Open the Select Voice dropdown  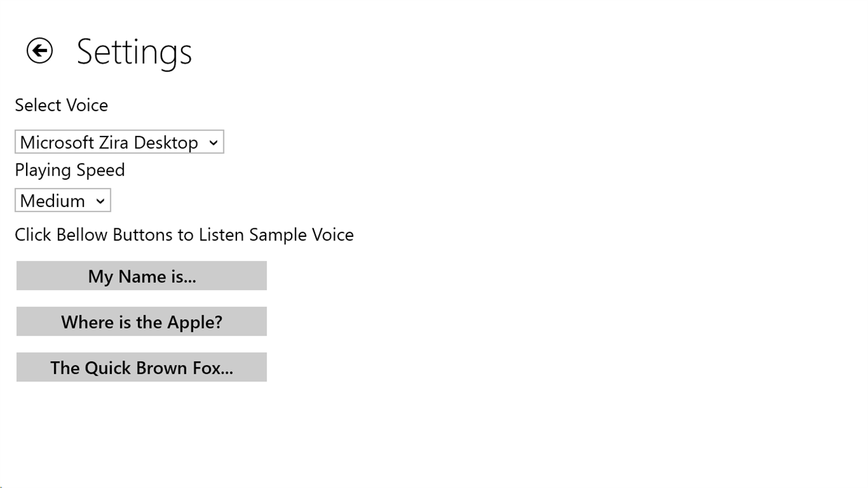119,142
